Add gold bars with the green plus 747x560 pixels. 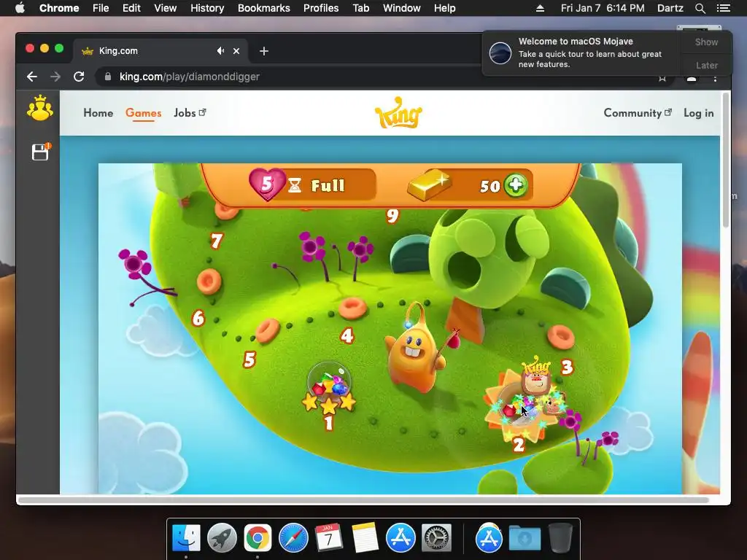click(x=516, y=184)
